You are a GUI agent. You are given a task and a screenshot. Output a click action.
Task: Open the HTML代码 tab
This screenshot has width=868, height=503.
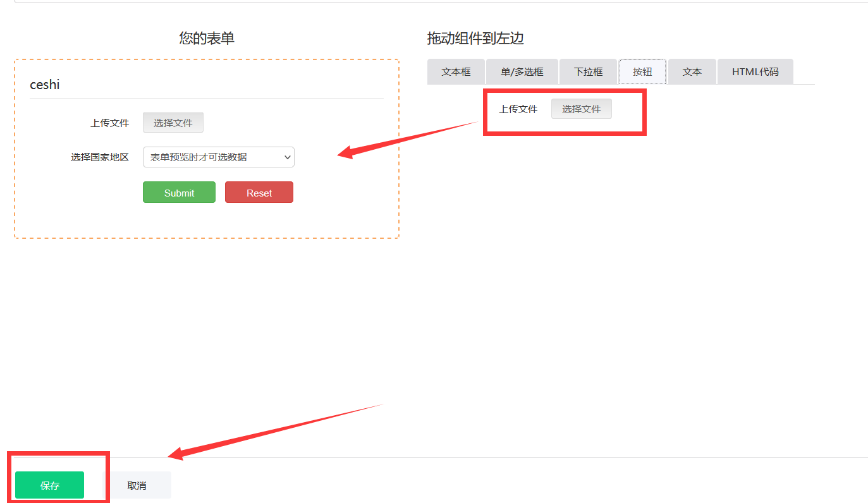[755, 72]
